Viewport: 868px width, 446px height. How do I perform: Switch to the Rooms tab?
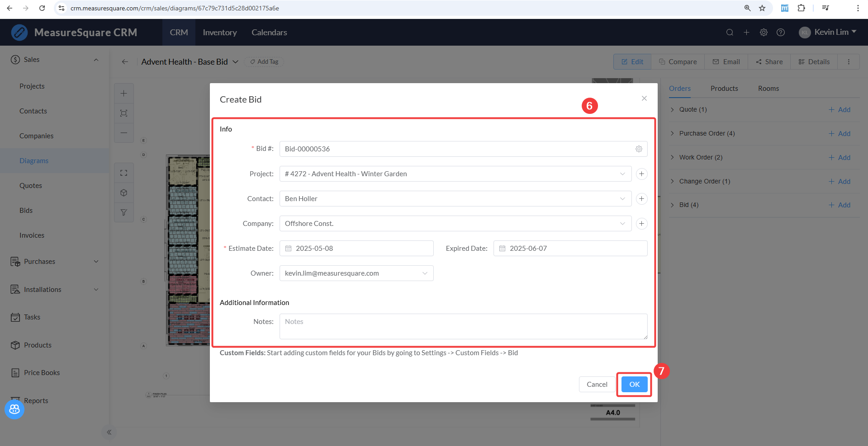[768, 89]
